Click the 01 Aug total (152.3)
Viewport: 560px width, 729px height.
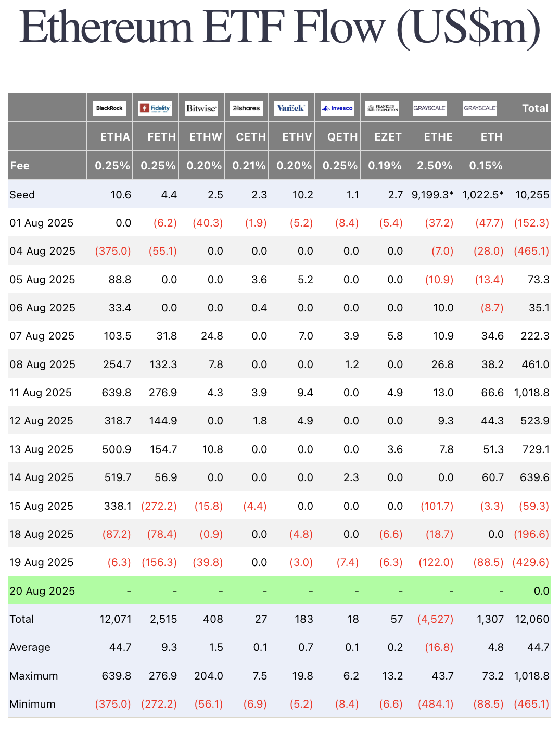[532, 223]
